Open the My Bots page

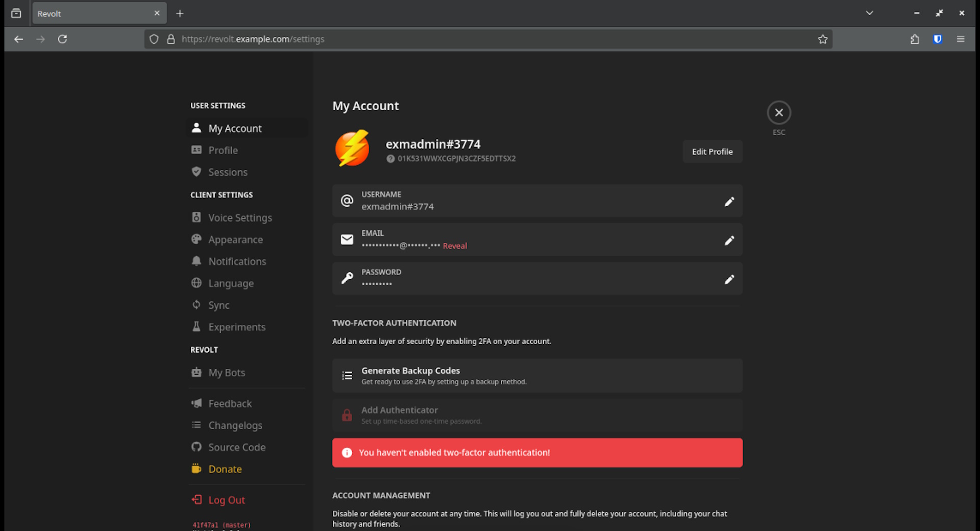coord(227,373)
